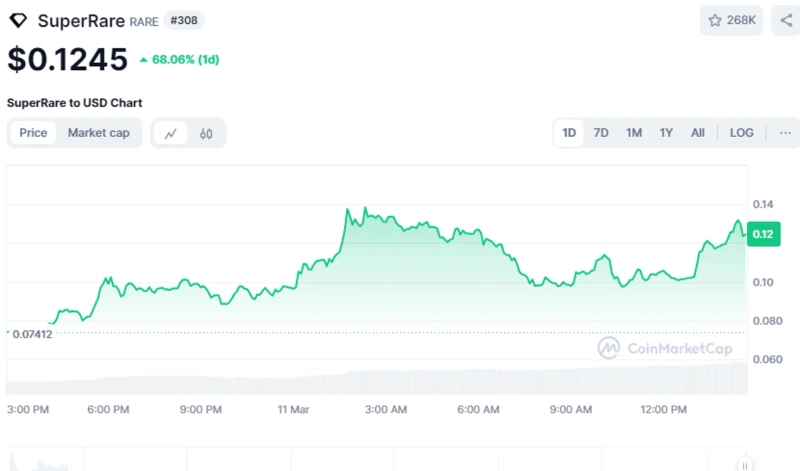Show All time price history
The image size is (800, 471).
697,133
